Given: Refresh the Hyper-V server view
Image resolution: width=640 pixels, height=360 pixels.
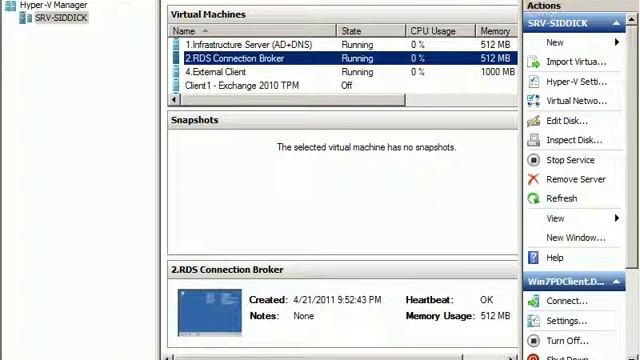Looking at the screenshot, I should 562,198.
